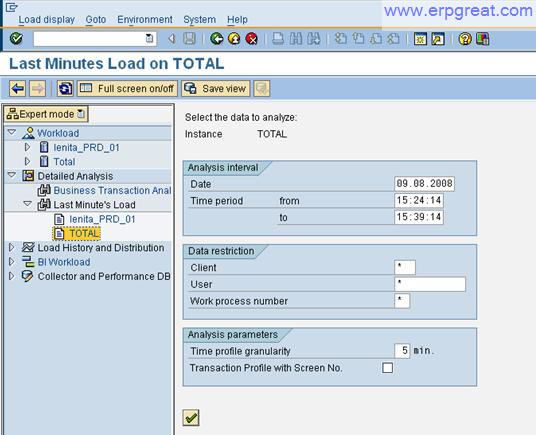The height and width of the screenshot is (435, 536).
Task: Click the yellow Help question mark icon
Action: [x=465, y=39]
